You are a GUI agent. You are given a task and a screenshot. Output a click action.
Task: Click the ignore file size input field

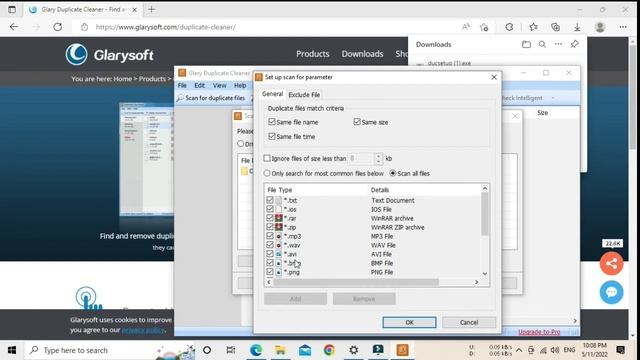(361, 158)
